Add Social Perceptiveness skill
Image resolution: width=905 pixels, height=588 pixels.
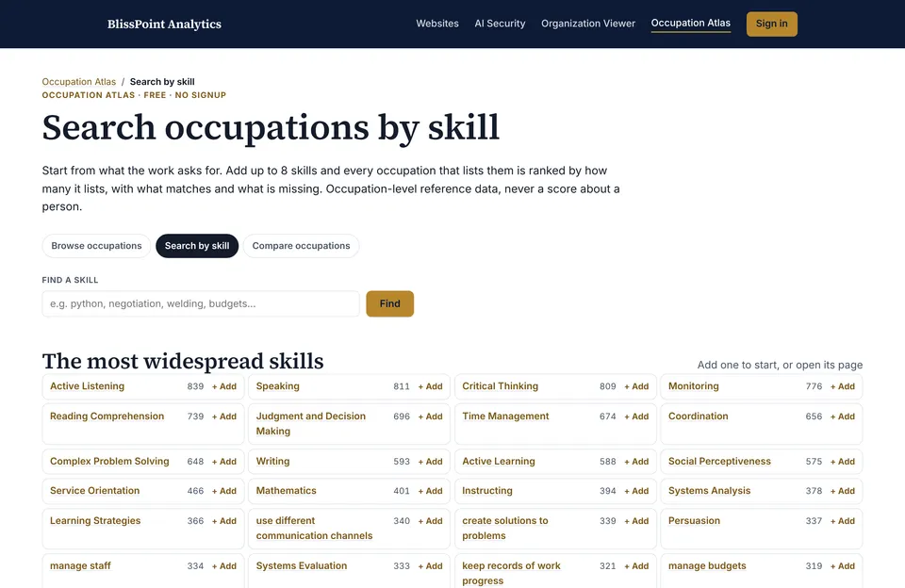click(843, 462)
